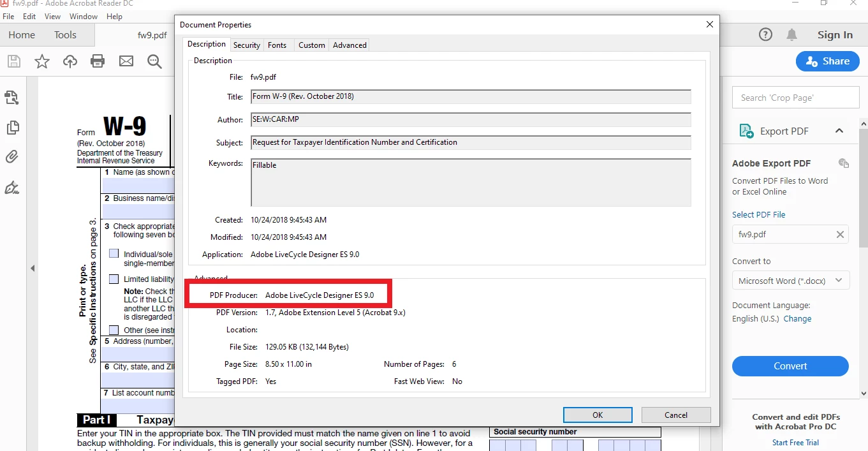Click the Start Free Trial link
The height and width of the screenshot is (451, 868).
coord(795,442)
